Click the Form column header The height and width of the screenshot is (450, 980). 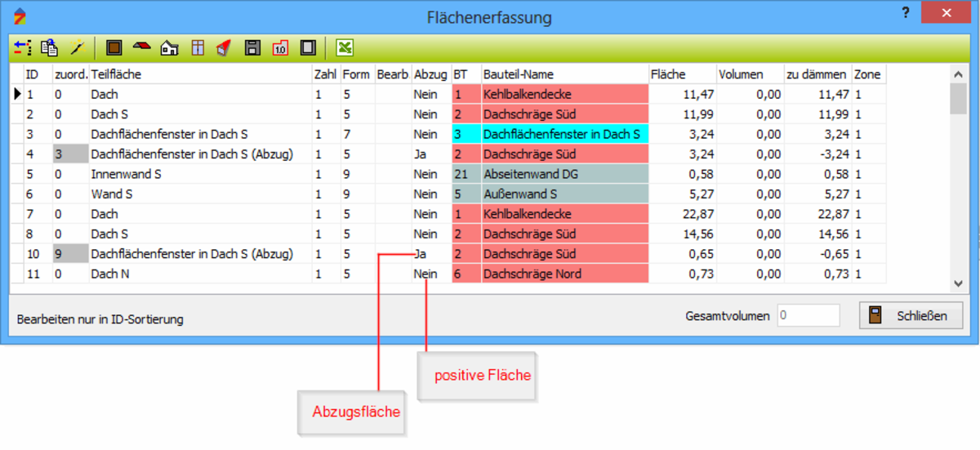(357, 74)
